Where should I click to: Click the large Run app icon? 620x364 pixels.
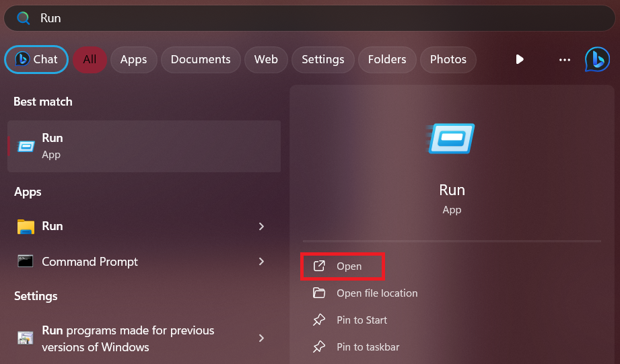[452, 139]
